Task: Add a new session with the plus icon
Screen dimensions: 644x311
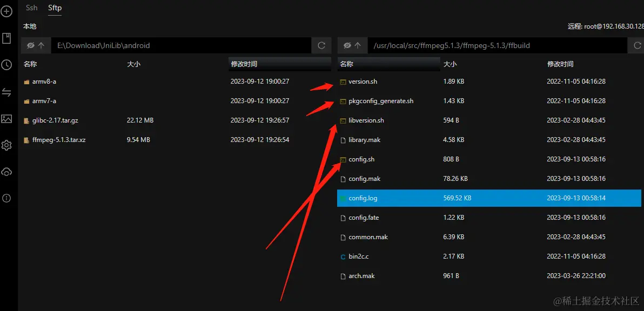Action: [x=6, y=11]
